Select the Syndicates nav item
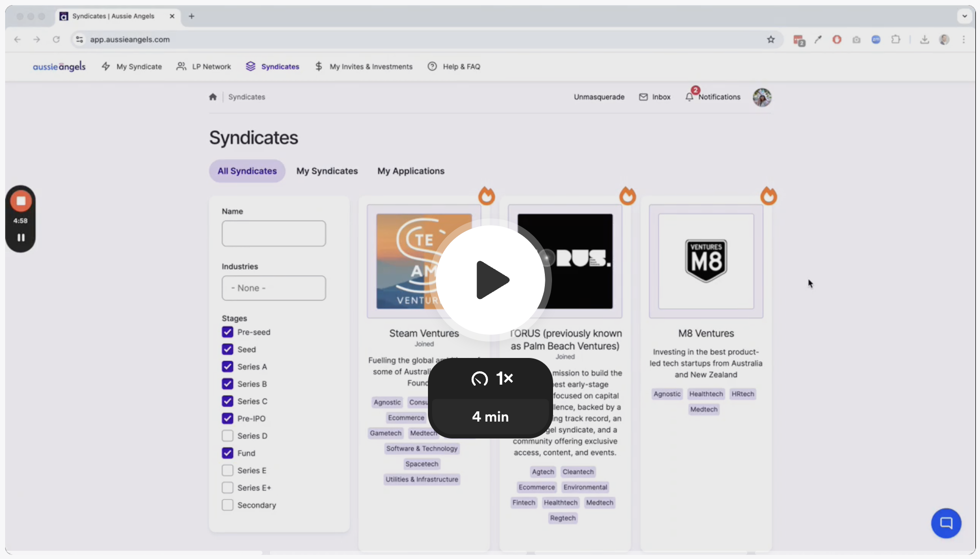Image resolution: width=980 pixels, height=559 pixels. coord(272,67)
